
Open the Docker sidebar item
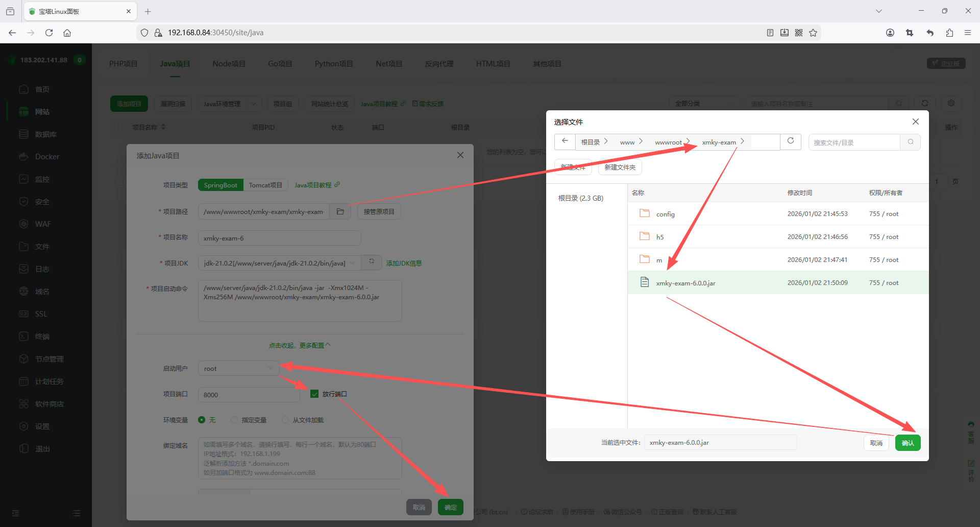[x=47, y=157]
